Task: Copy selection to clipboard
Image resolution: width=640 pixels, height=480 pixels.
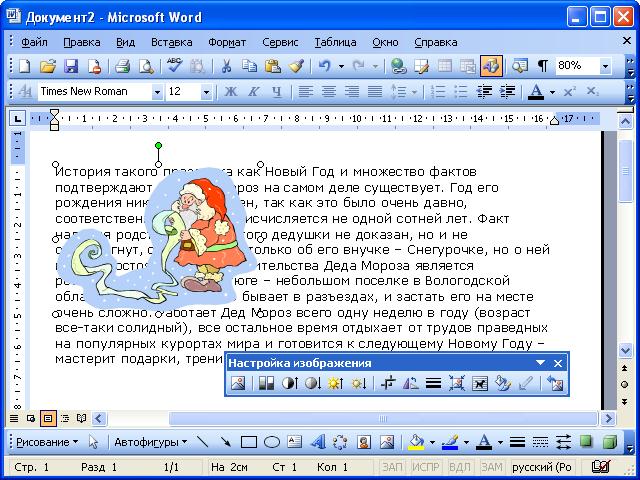Action: click(249, 66)
